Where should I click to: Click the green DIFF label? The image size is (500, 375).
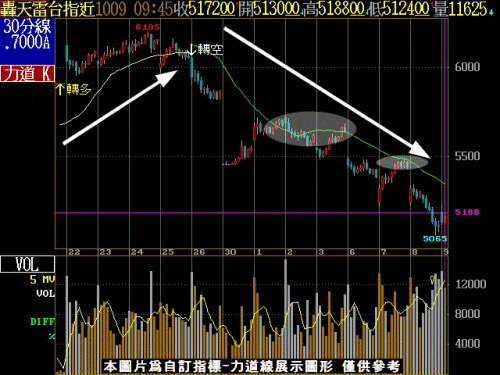pyautogui.click(x=42, y=322)
